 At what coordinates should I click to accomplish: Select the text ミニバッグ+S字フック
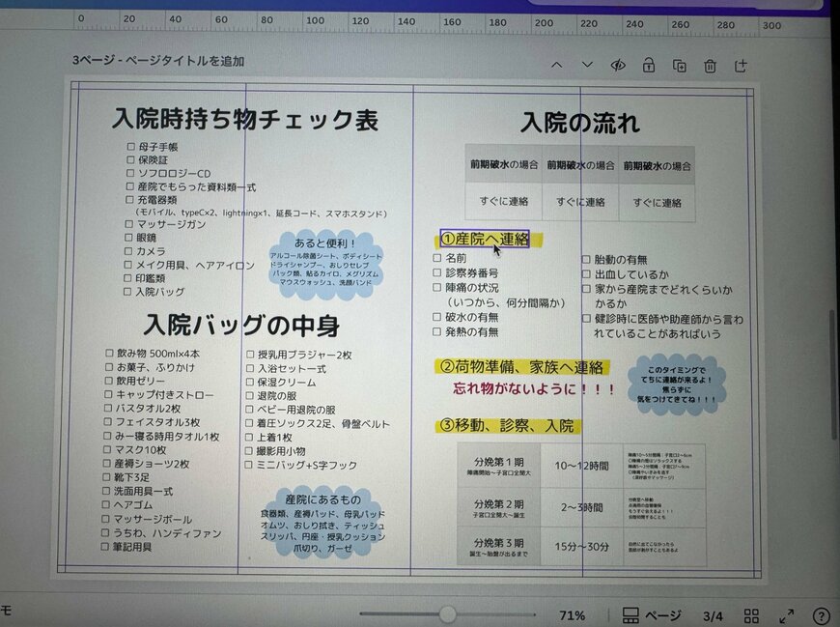pyautogui.click(x=306, y=465)
